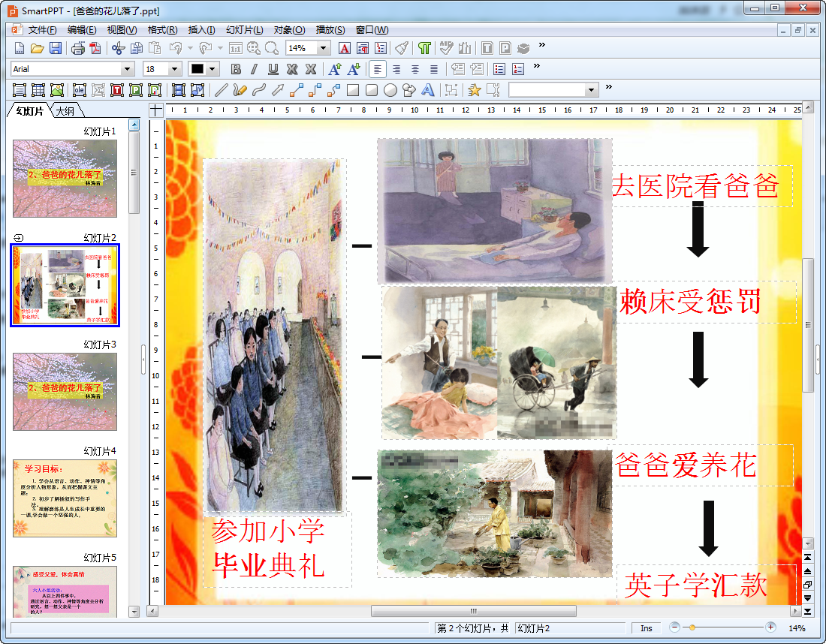826x644 pixels.
Task: Toggle bulleted list button
Action: click(x=499, y=69)
